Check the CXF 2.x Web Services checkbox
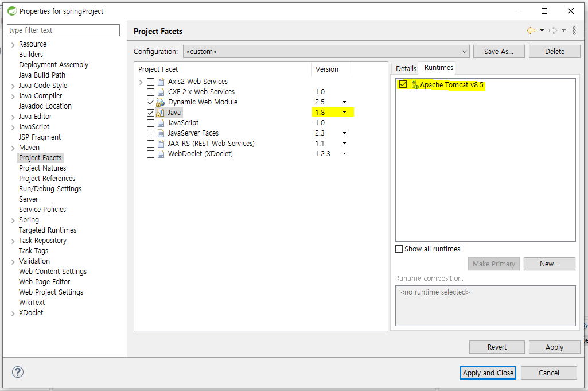 click(x=150, y=92)
